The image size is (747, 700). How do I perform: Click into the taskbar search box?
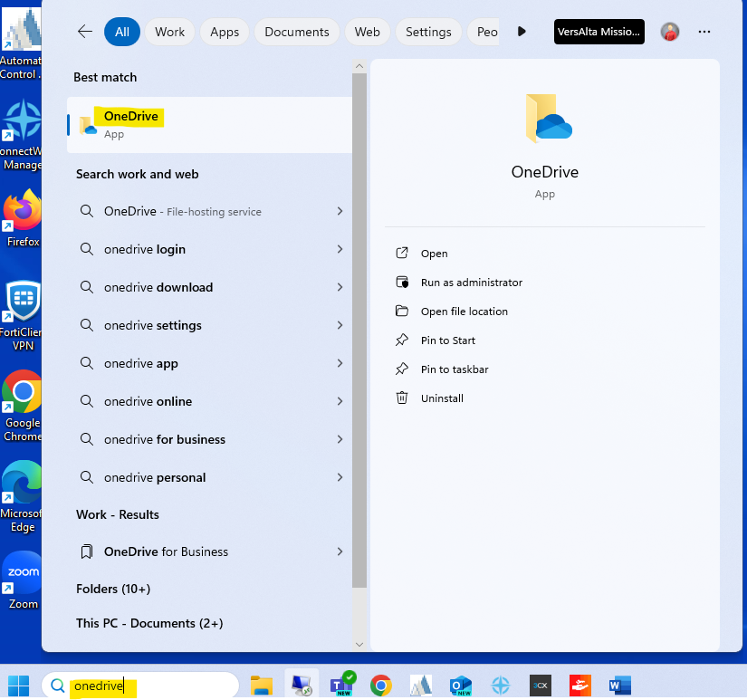(x=140, y=686)
